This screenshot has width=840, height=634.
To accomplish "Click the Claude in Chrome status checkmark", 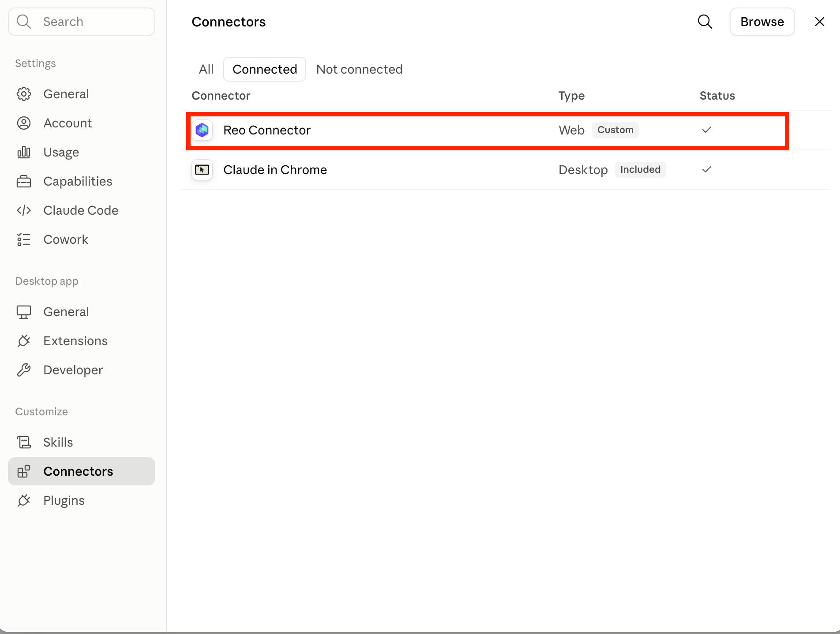I will point(707,169).
